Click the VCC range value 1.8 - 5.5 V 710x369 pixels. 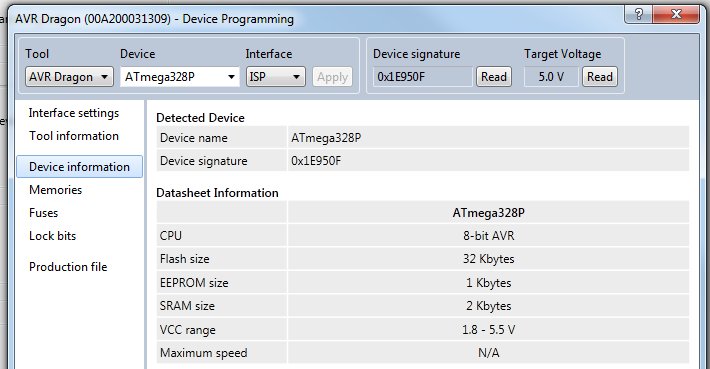489,330
